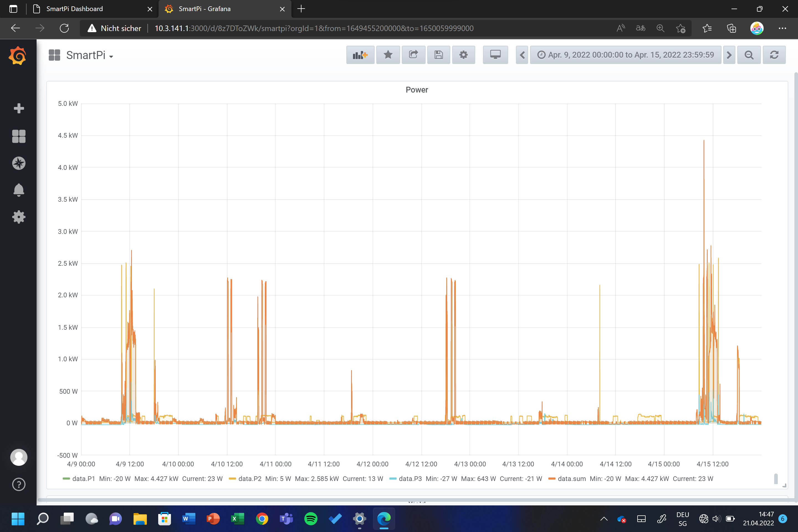Click the Add panel icon in toolbar
This screenshot has width=798, height=532.
tap(360, 55)
